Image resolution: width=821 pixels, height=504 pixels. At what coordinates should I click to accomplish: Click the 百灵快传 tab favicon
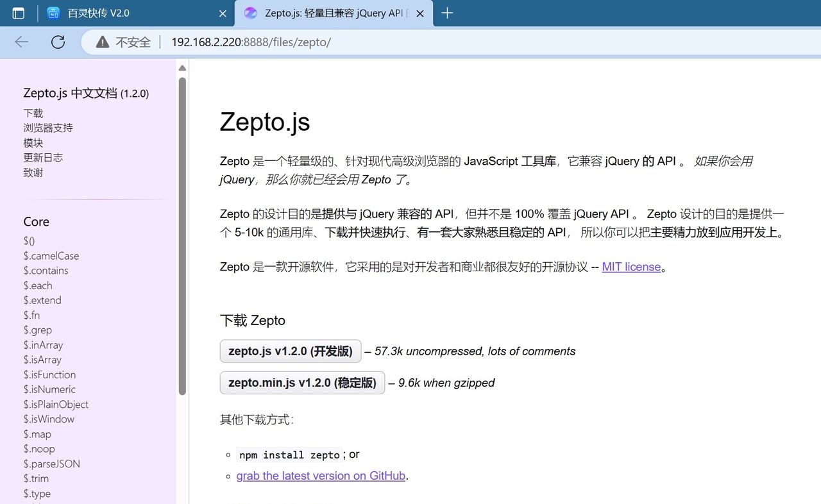point(54,13)
